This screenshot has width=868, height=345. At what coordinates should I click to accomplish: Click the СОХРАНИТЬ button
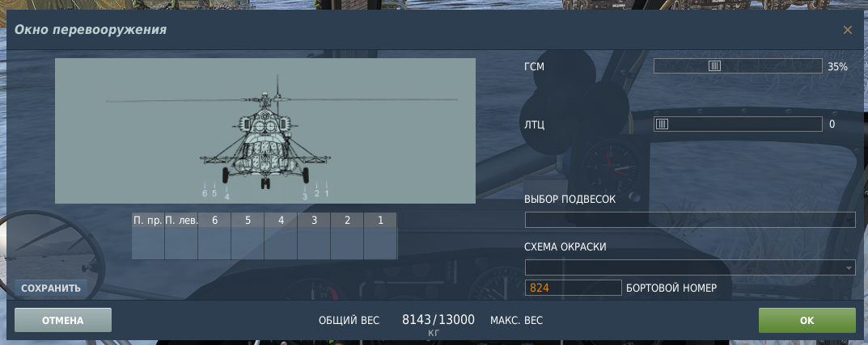(51, 288)
